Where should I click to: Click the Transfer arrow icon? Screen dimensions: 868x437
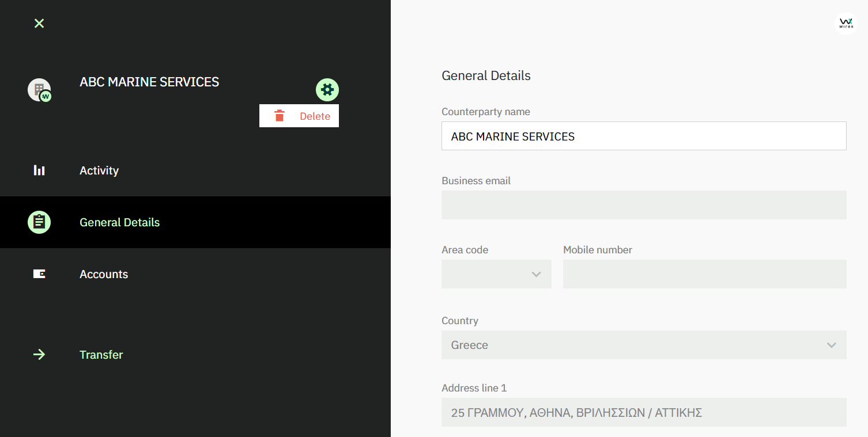coord(39,355)
